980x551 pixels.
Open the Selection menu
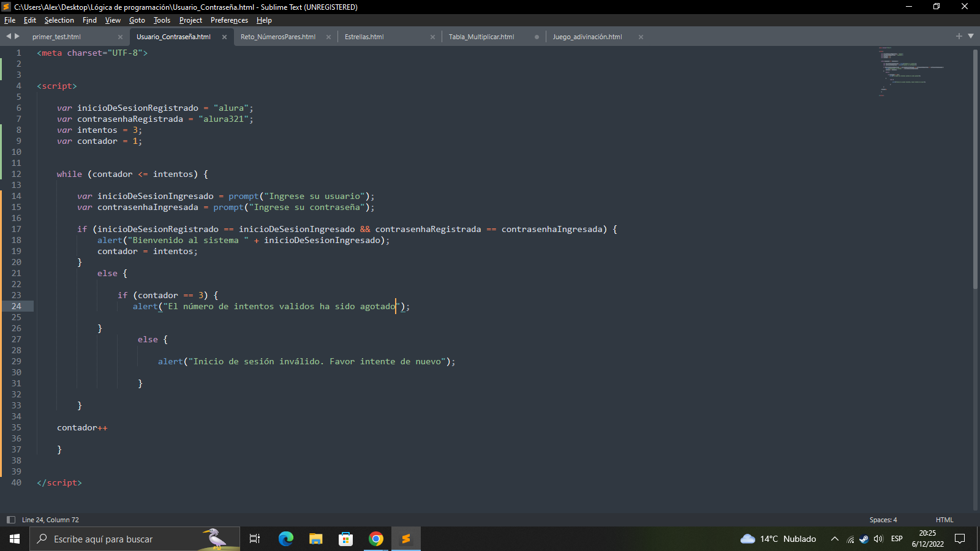point(59,20)
